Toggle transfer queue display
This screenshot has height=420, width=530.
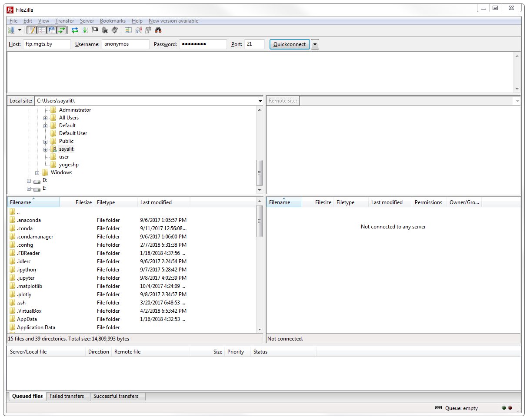pyautogui.click(x=62, y=30)
